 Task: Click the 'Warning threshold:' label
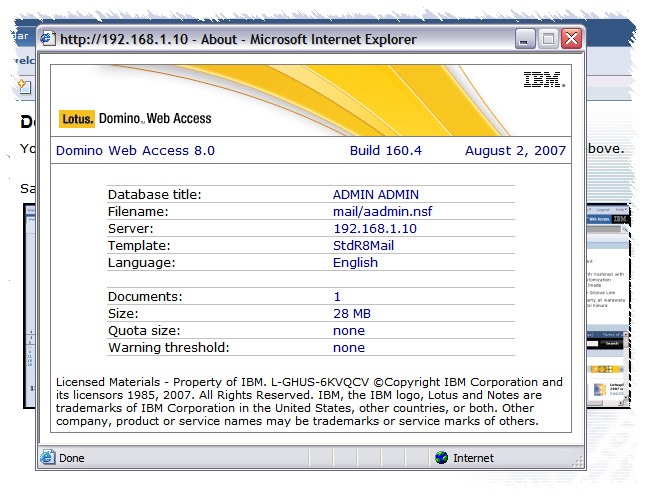pos(168,348)
